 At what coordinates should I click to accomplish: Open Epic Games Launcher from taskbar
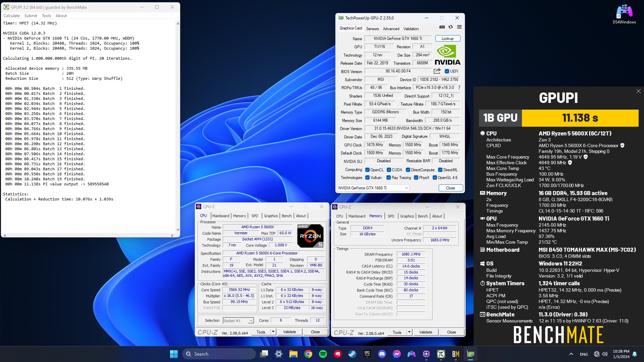point(367,354)
